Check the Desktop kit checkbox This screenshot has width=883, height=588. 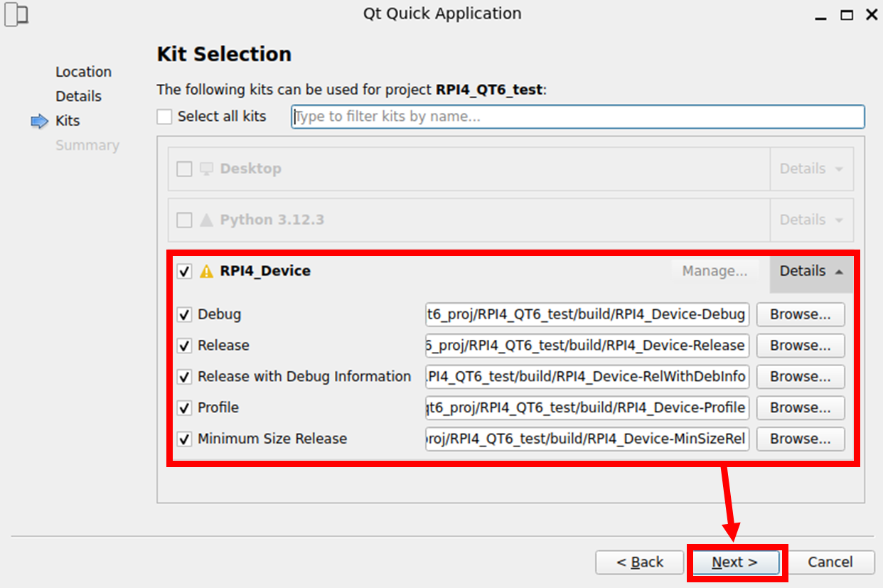[x=184, y=169]
